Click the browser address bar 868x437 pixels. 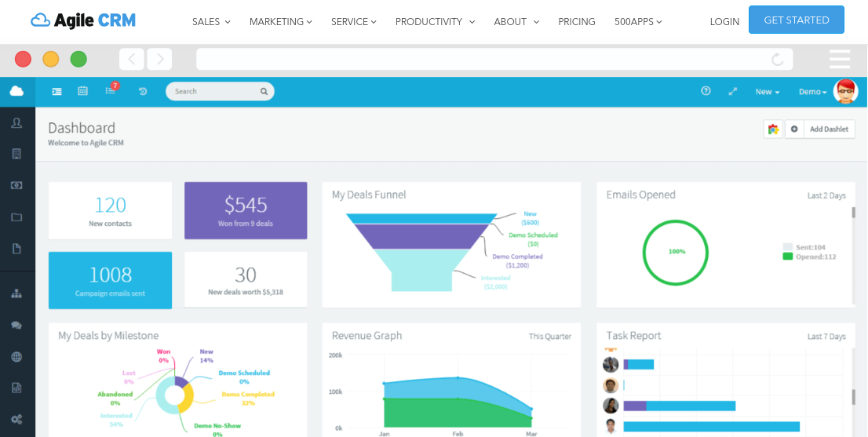tap(494, 59)
